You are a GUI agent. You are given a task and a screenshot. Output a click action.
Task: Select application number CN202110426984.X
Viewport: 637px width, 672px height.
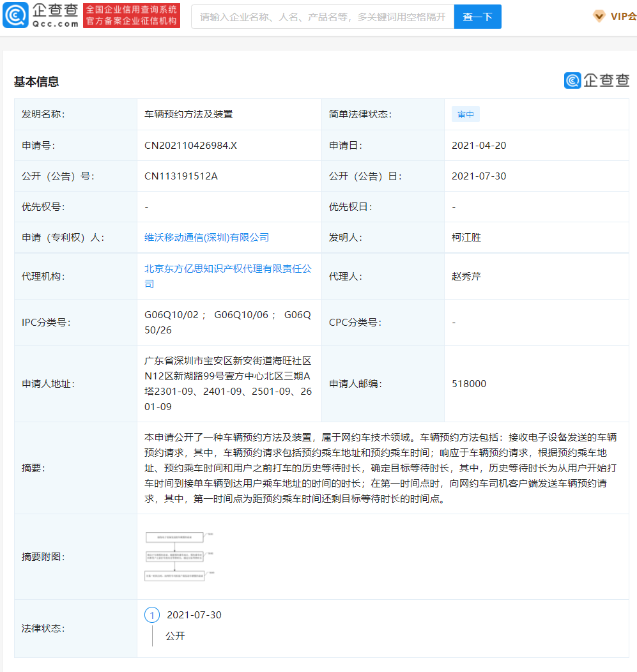191,146
